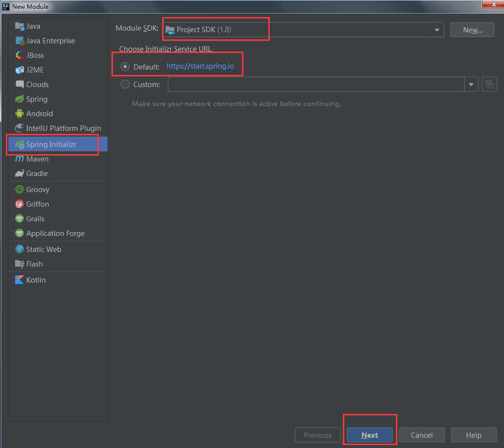Select the Java folder icon
504x448 pixels.
pos(19,26)
